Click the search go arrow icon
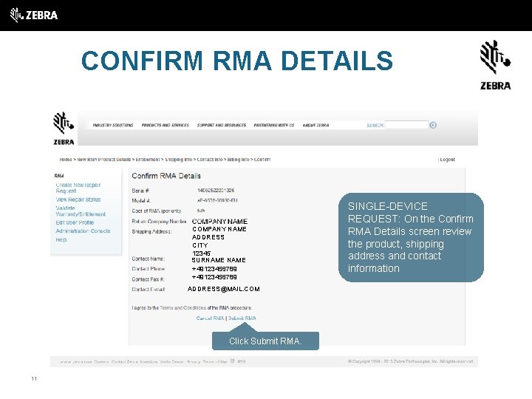The width and height of the screenshot is (532, 399). click(433, 125)
